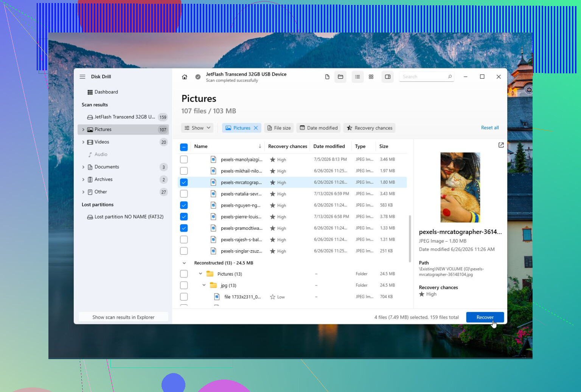Click the Low star for file 1733x2311_0
Image resolution: width=581 pixels, height=392 pixels.
point(272,297)
